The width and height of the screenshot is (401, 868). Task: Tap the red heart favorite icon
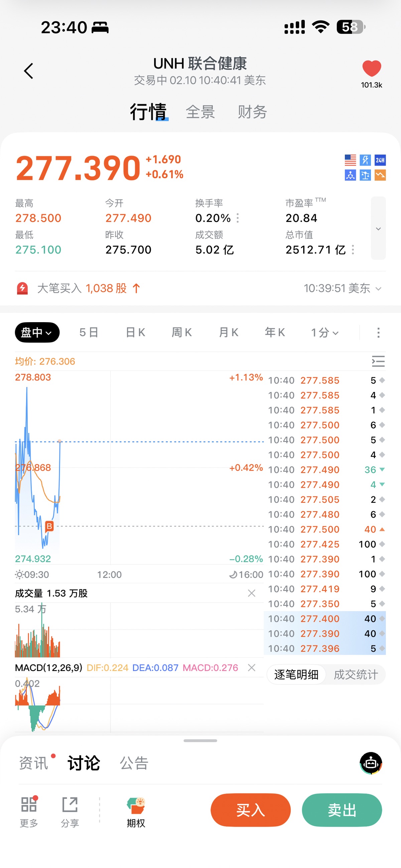[x=371, y=68]
